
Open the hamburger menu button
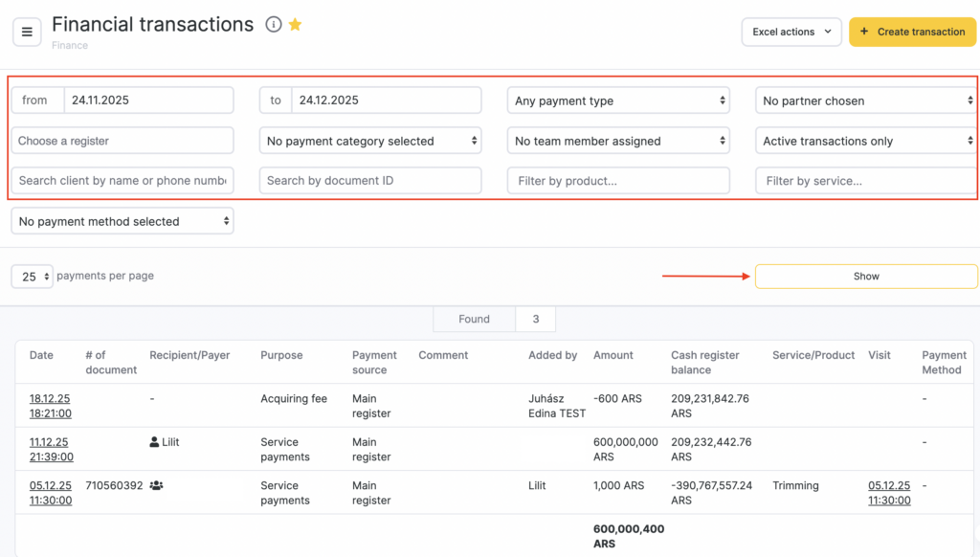(x=27, y=32)
